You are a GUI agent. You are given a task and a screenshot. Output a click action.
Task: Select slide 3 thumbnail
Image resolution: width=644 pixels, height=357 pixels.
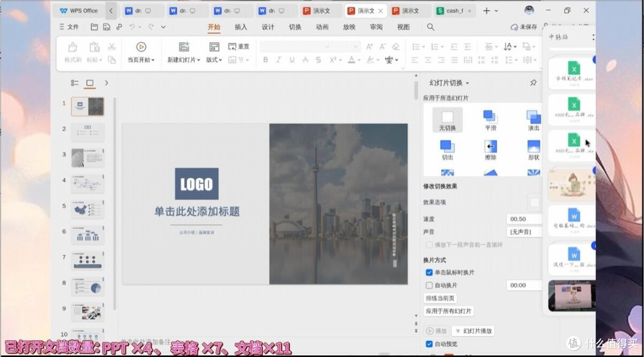pos(88,158)
